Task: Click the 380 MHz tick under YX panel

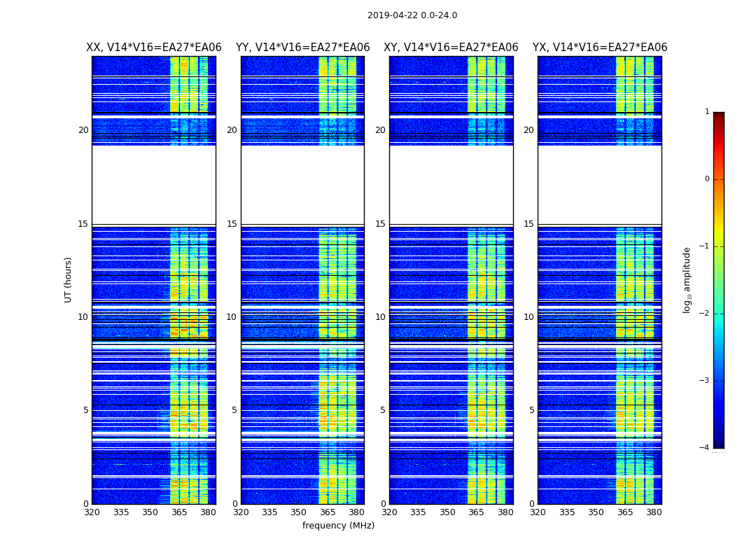Action: [653, 512]
